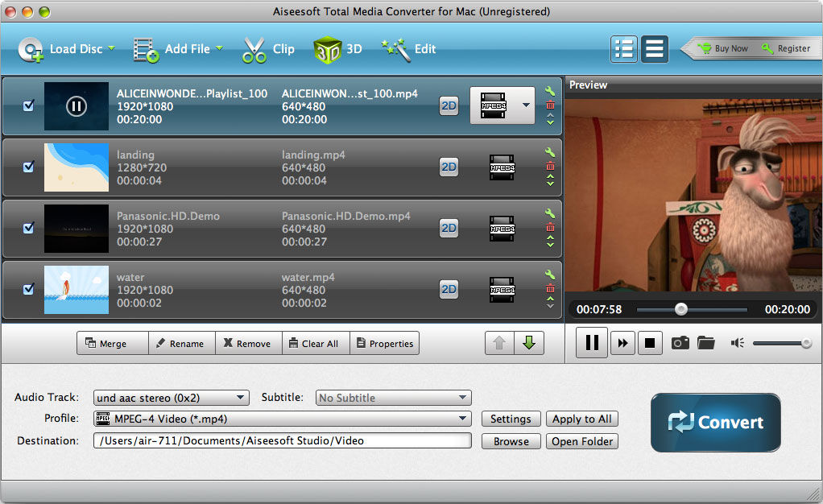Open the snapshot folder icon
Image resolution: width=823 pixels, height=504 pixels.
706,343
